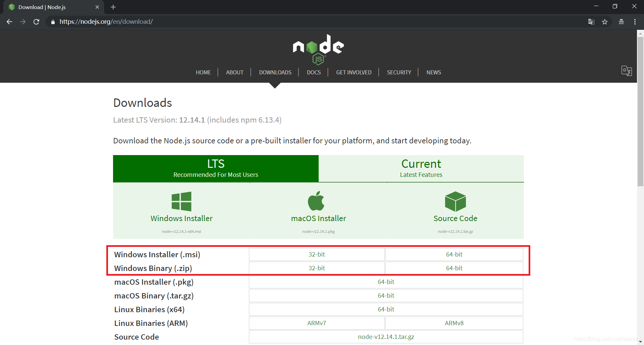Download 64-bit macOS Installer (.pkg)
This screenshot has height=345, width=644.
pos(386,282)
